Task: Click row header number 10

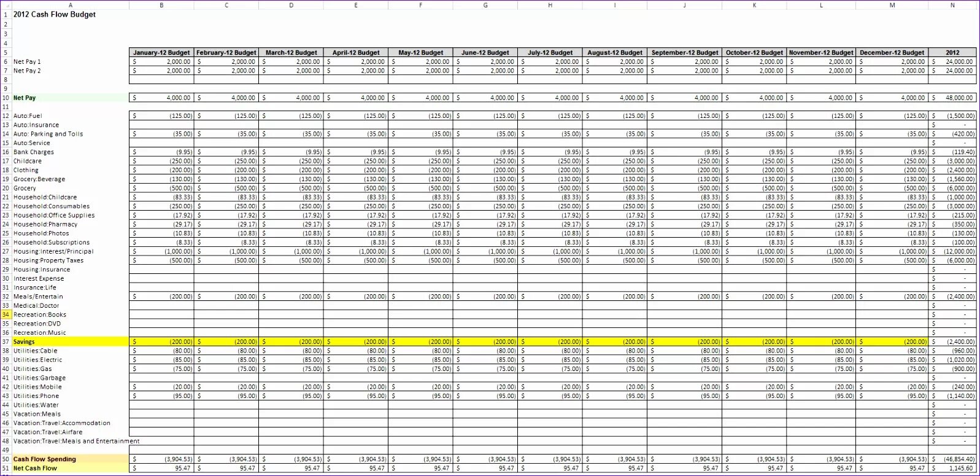Action: [6, 98]
